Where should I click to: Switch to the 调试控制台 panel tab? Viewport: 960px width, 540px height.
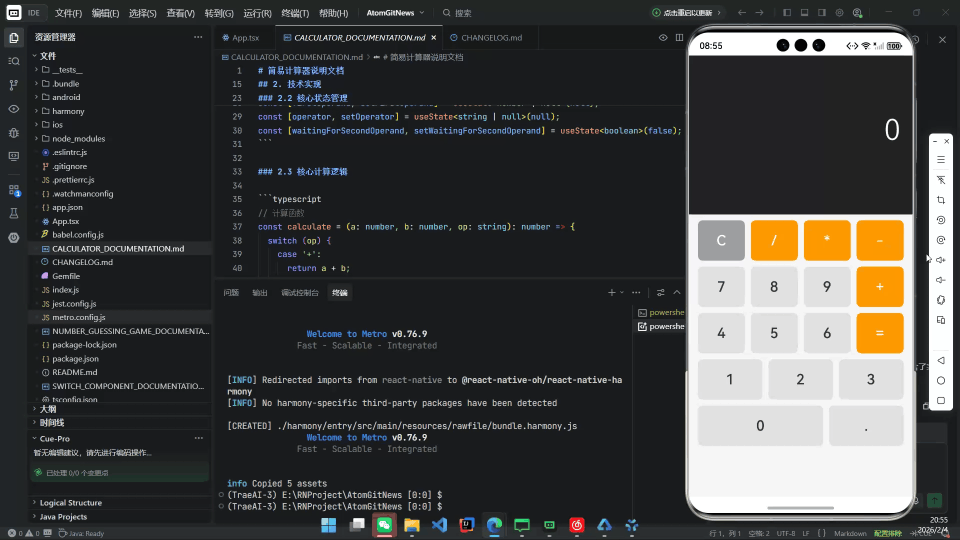(x=299, y=293)
